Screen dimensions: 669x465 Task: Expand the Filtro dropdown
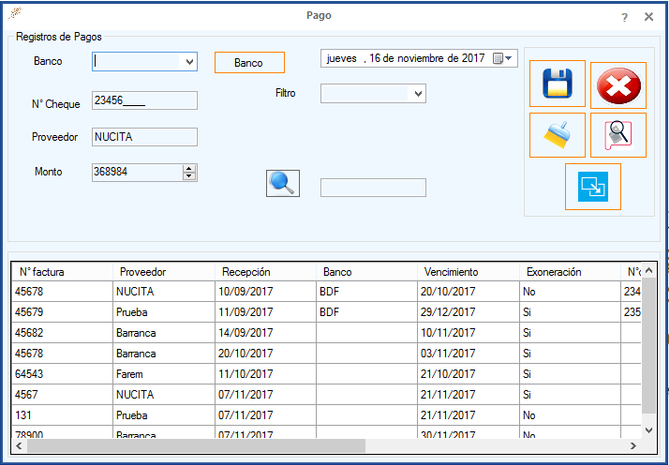point(418,93)
